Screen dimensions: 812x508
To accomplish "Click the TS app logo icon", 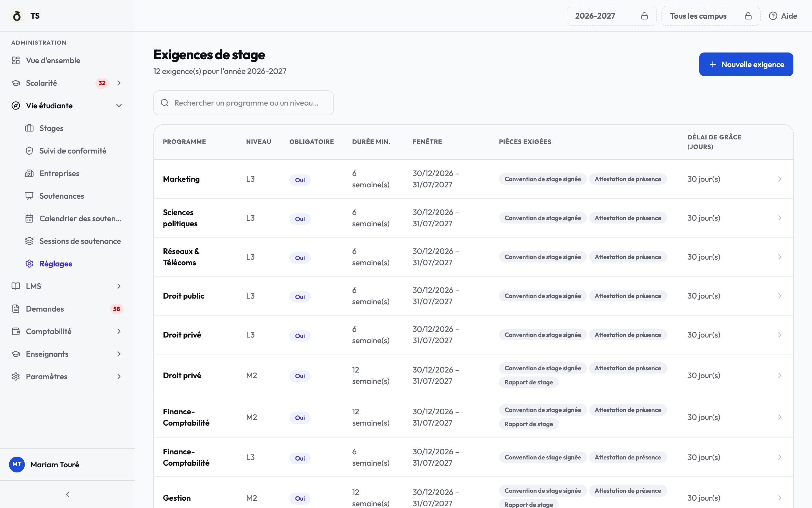I will (x=17, y=16).
